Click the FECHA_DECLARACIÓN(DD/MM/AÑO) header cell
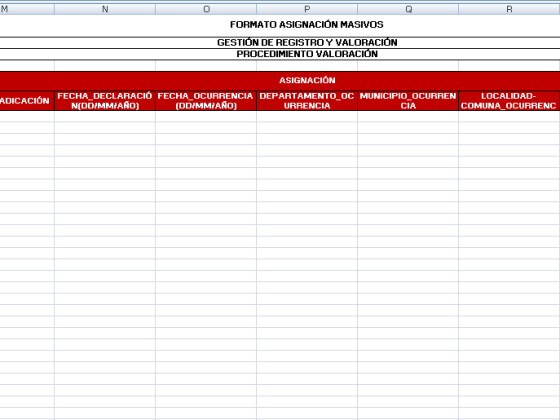Screen dimensions: 560x420 (x=105, y=101)
